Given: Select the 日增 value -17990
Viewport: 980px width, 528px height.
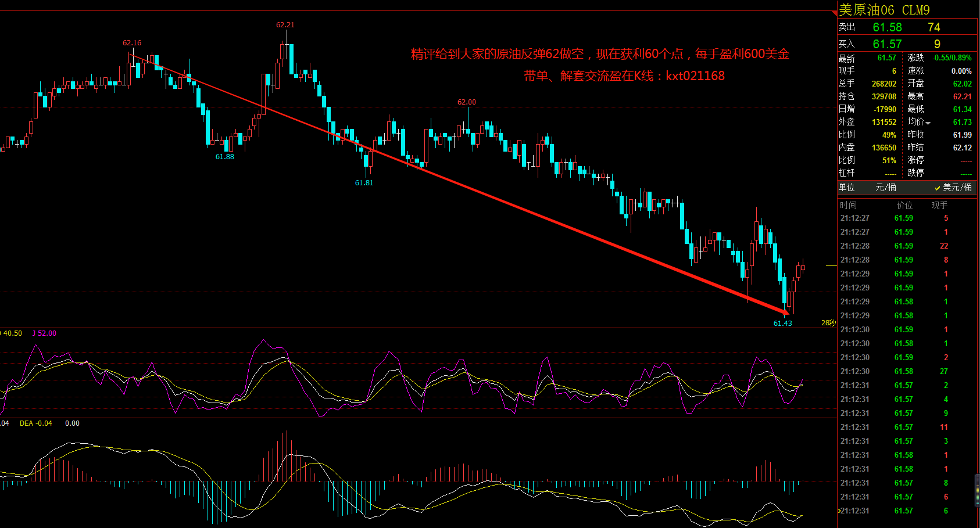Looking at the screenshot, I should (x=885, y=109).
